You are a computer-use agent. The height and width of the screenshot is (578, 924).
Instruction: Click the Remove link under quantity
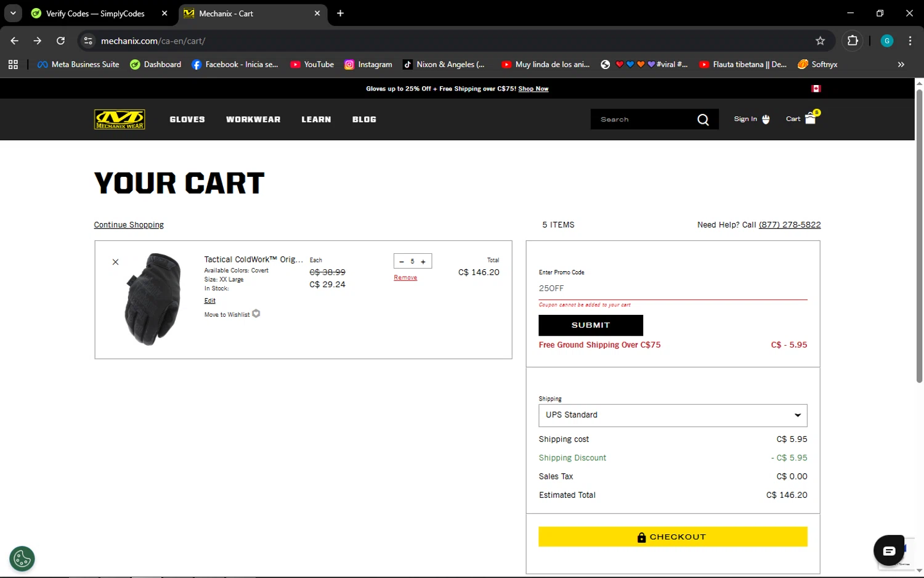[405, 277]
